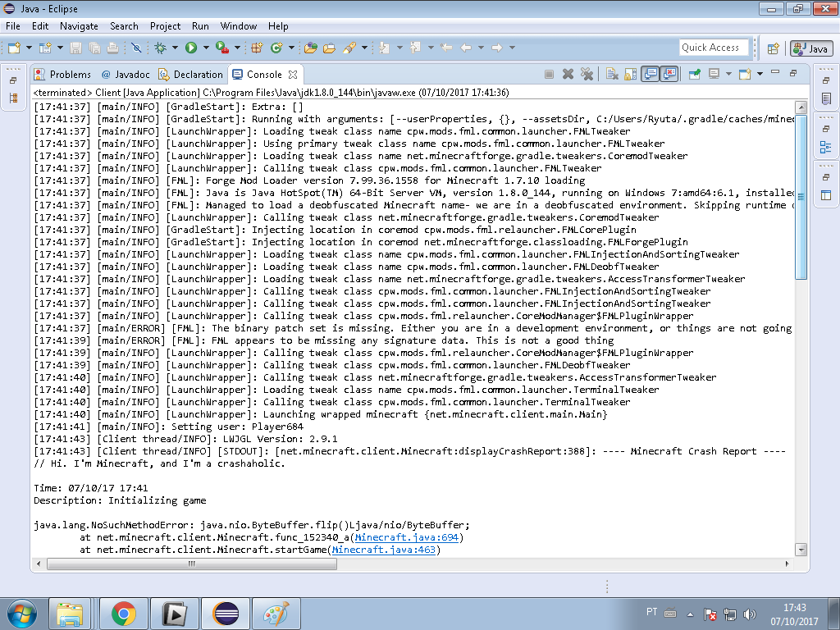
Task: Open the Open Console dropdown arrow
Action: point(760,74)
